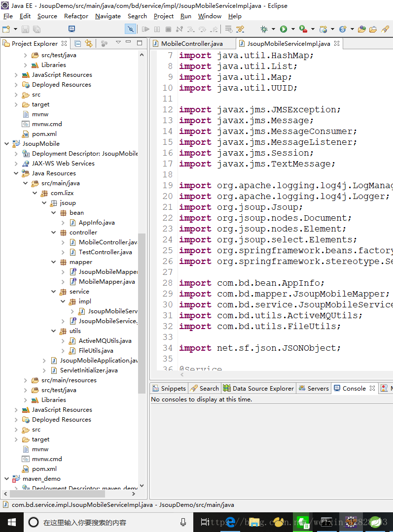This screenshot has height=532, width=393.
Task: Click the Search flashlight toolbar icon
Action: point(385,29)
